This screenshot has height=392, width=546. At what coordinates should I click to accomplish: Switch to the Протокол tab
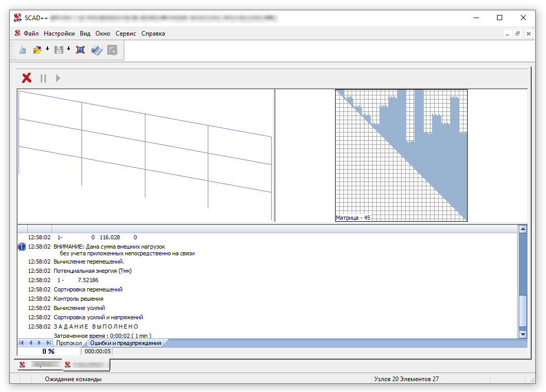69,343
